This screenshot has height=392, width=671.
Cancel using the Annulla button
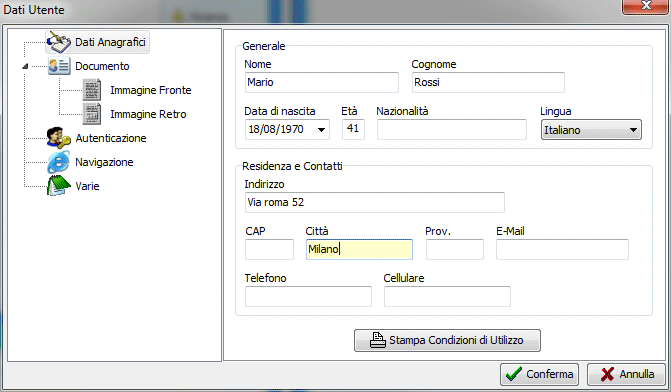tap(626, 374)
